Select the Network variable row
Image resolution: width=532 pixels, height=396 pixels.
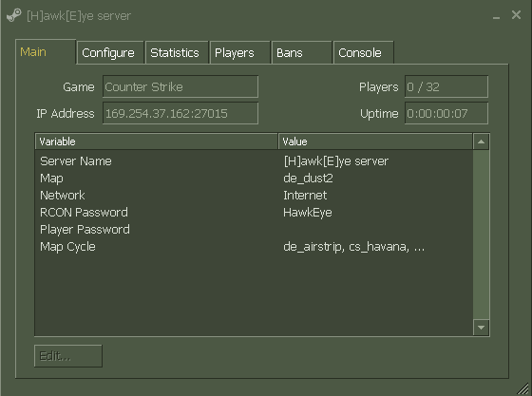point(254,196)
